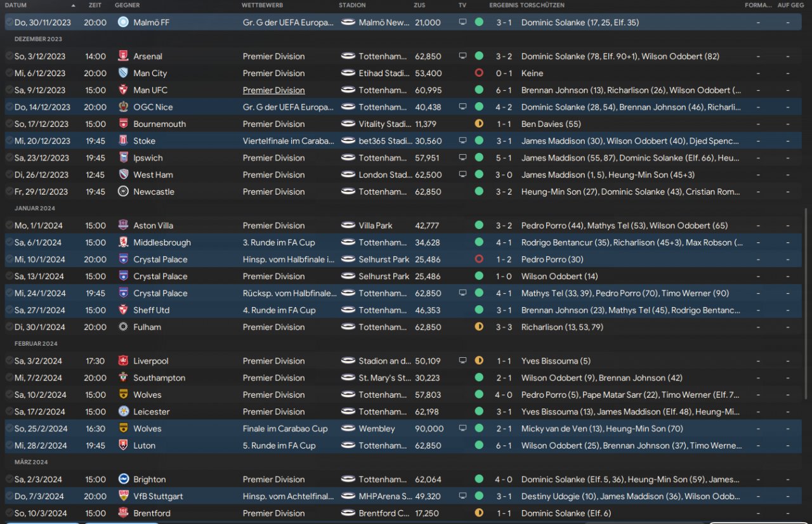Click the 3 - 3 result against Fulham
The width and height of the screenshot is (812, 524).
[x=504, y=327]
